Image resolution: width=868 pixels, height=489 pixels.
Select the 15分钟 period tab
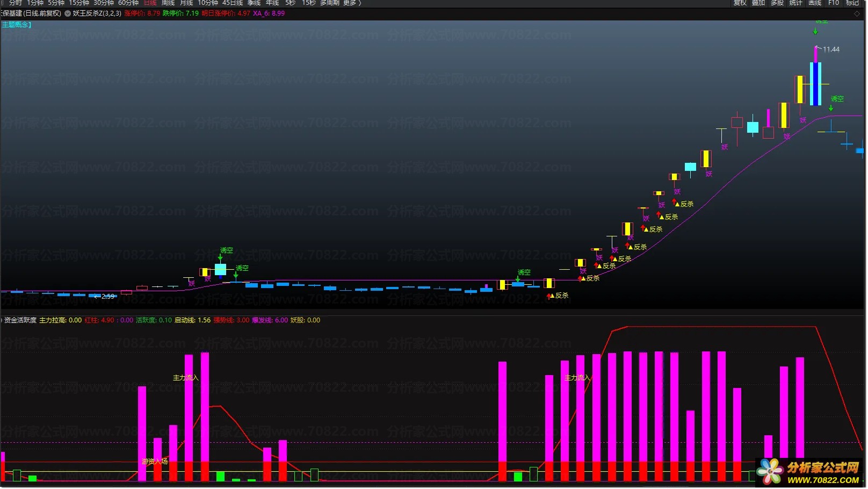point(78,3)
